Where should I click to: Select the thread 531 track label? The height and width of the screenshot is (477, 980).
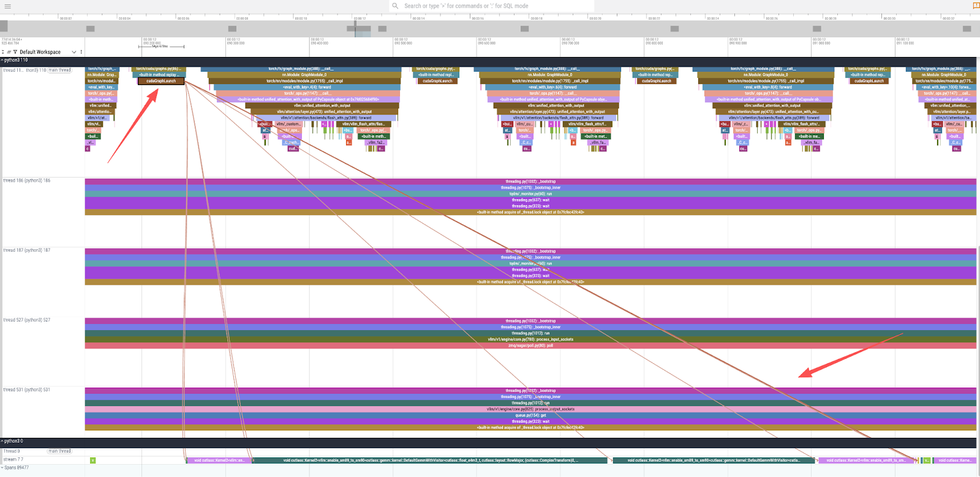click(x=27, y=390)
